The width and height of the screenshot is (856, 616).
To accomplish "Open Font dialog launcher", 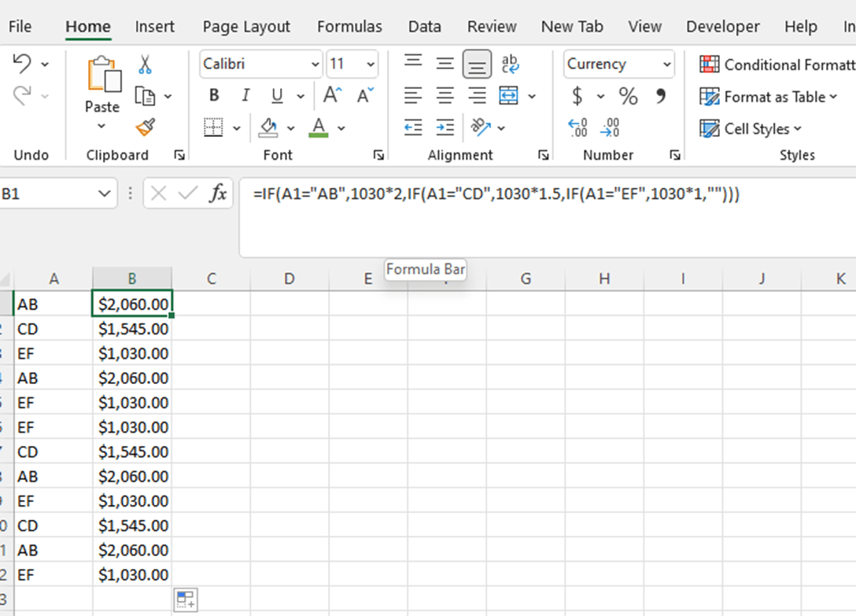I will (378, 155).
